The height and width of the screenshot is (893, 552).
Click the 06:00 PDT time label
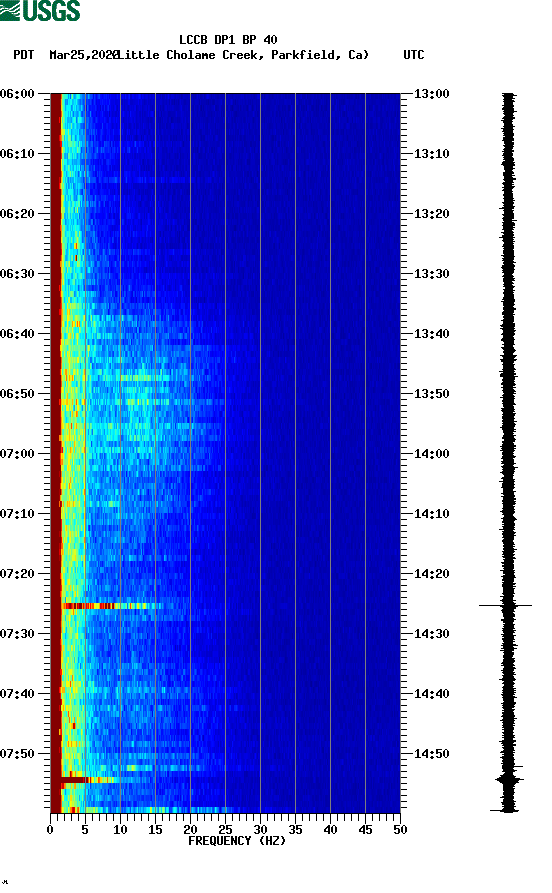coord(18,93)
